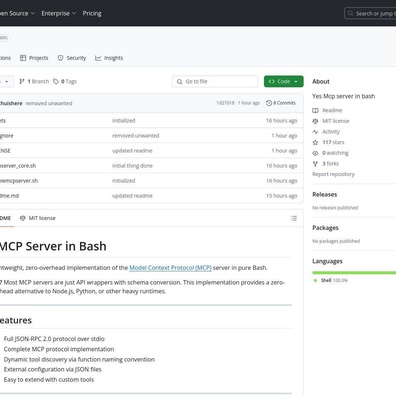View the 0 watching link
Viewport: 396px width, 396px height.
point(335,153)
